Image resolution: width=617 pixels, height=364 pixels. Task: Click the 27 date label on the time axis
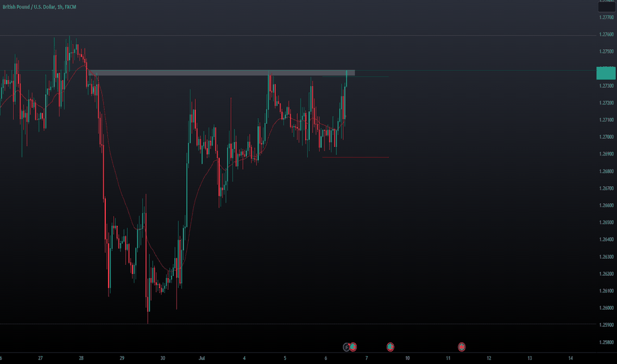click(x=40, y=358)
